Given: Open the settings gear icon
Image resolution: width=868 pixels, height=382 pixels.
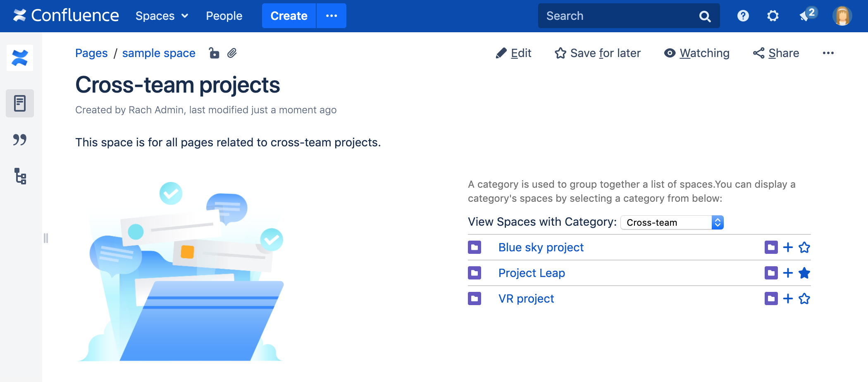Looking at the screenshot, I should point(773,16).
